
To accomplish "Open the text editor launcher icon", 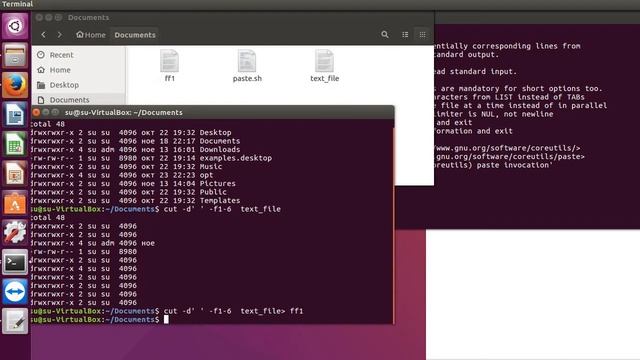I will (15, 321).
